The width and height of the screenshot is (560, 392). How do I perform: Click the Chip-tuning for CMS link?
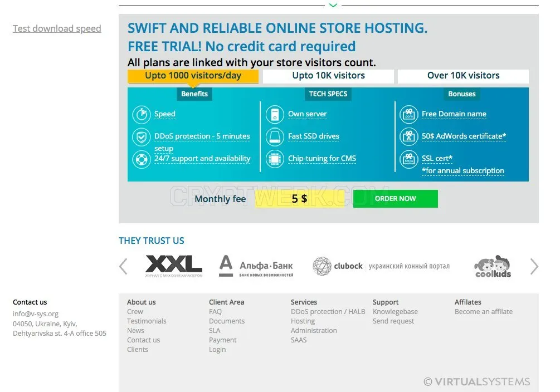(322, 159)
